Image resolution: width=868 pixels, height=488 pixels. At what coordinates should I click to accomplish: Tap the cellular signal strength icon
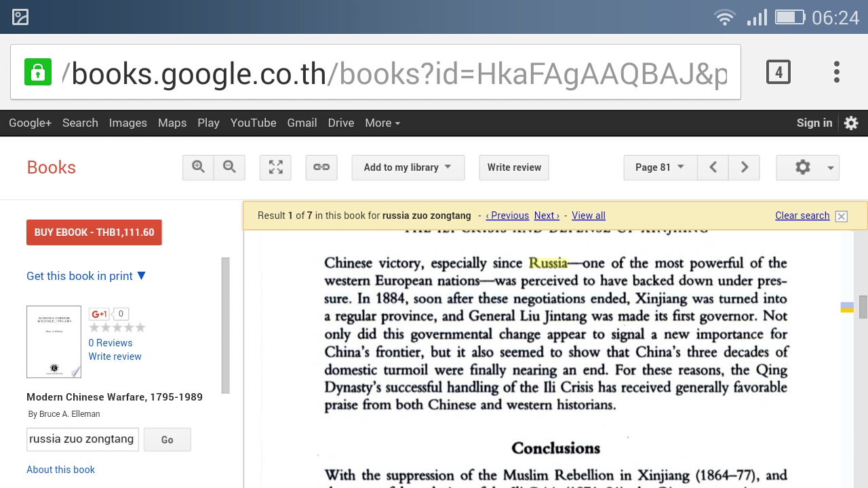pyautogui.click(x=757, y=17)
